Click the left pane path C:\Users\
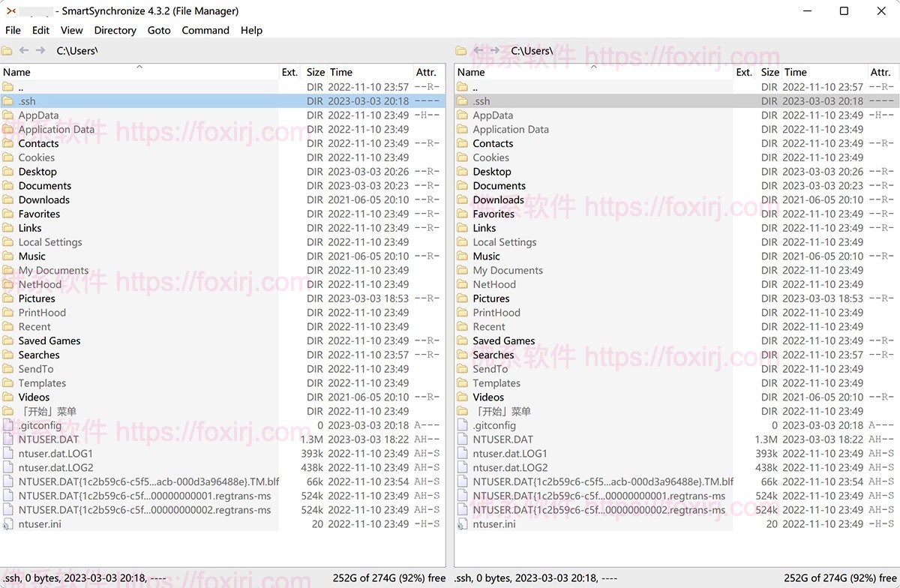This screenshot has height=588, width=900. pyautogui.click(x=76, y=51)
